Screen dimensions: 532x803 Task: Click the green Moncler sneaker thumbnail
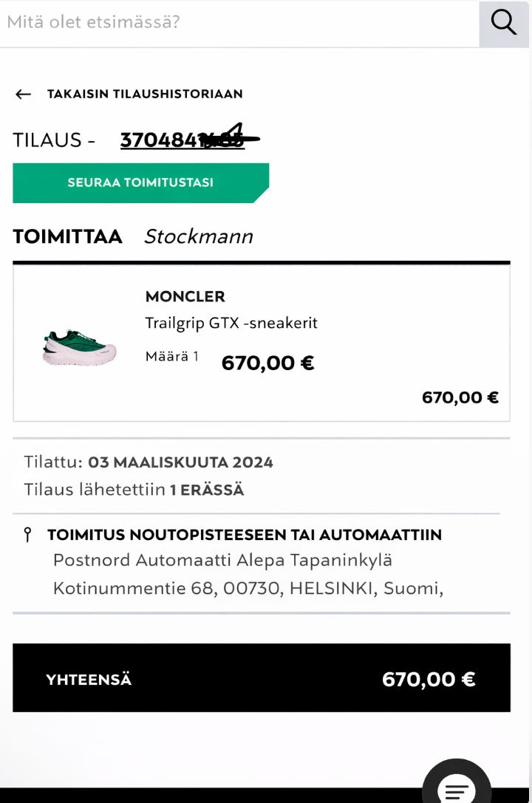tap(79, 347)
